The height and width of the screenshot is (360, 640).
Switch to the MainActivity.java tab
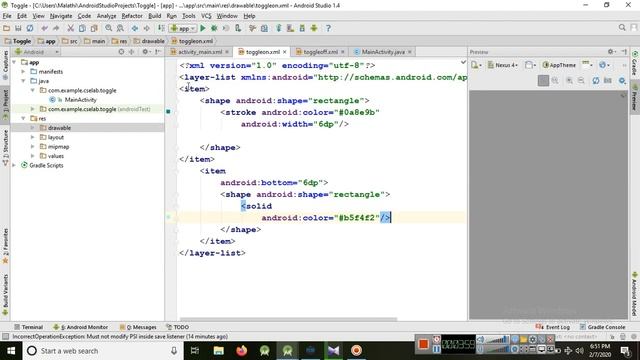(383, 52)
